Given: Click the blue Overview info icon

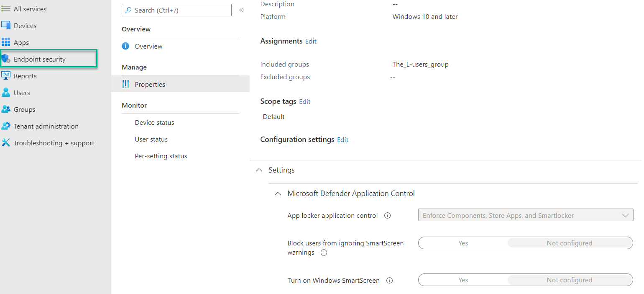Looking at the screenshot, I should point(125,46).
